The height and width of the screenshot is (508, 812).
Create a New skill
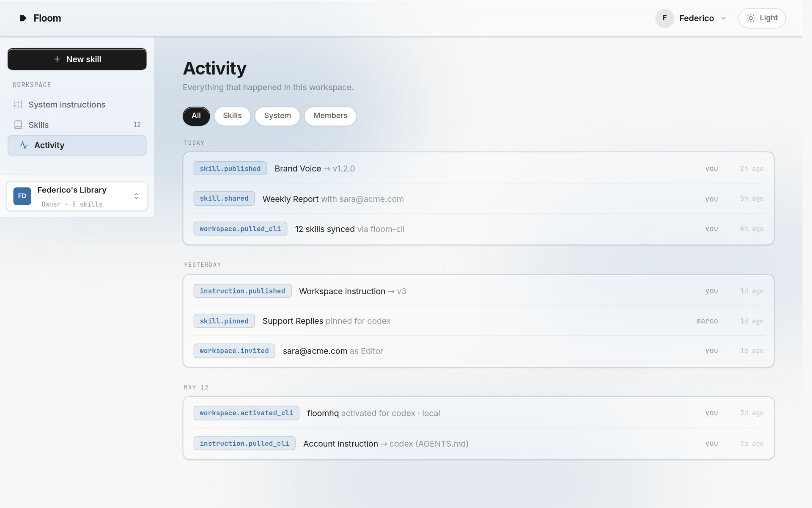77,59
